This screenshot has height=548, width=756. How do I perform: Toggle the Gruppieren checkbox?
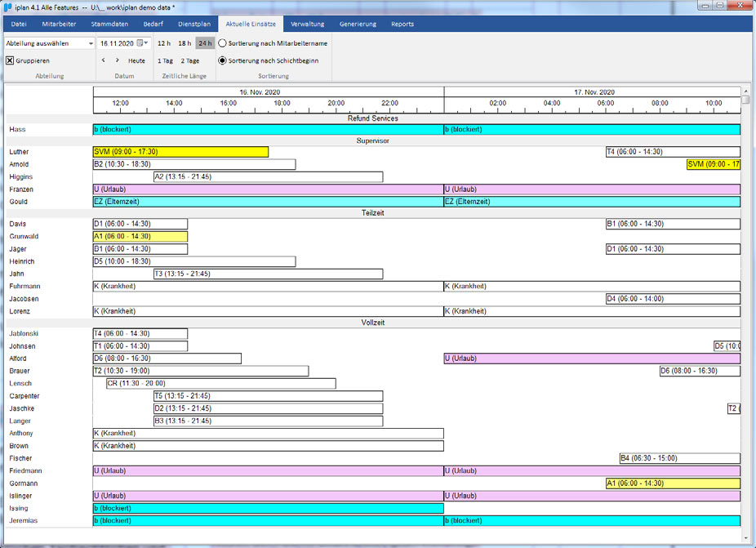pos(10,60)
